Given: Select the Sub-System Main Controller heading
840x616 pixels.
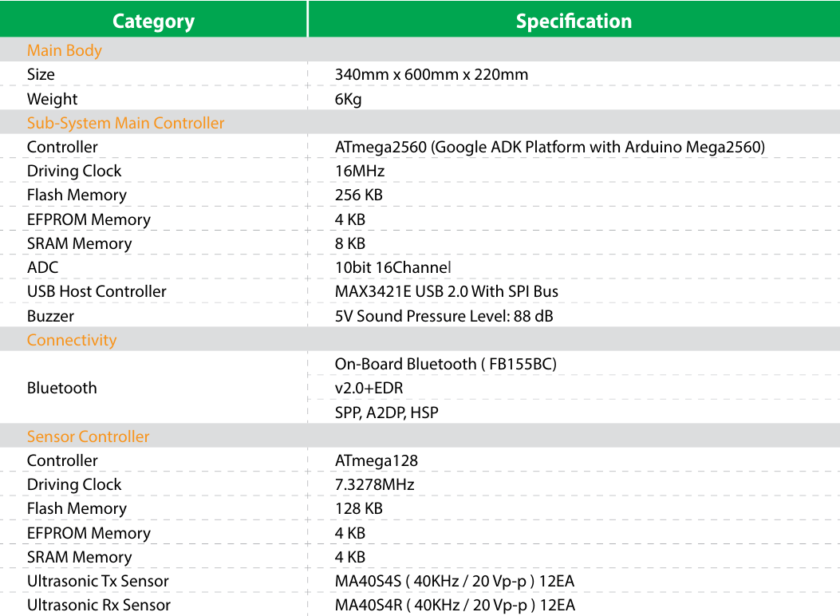Looking at the screenshot, I should point(125,123).
